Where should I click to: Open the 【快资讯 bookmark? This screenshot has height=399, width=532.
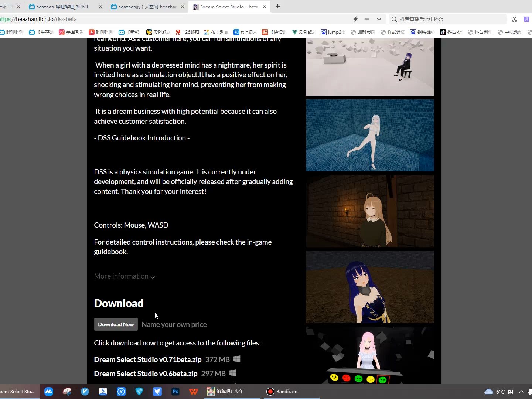pyautogui.click(x=274, y=32)
